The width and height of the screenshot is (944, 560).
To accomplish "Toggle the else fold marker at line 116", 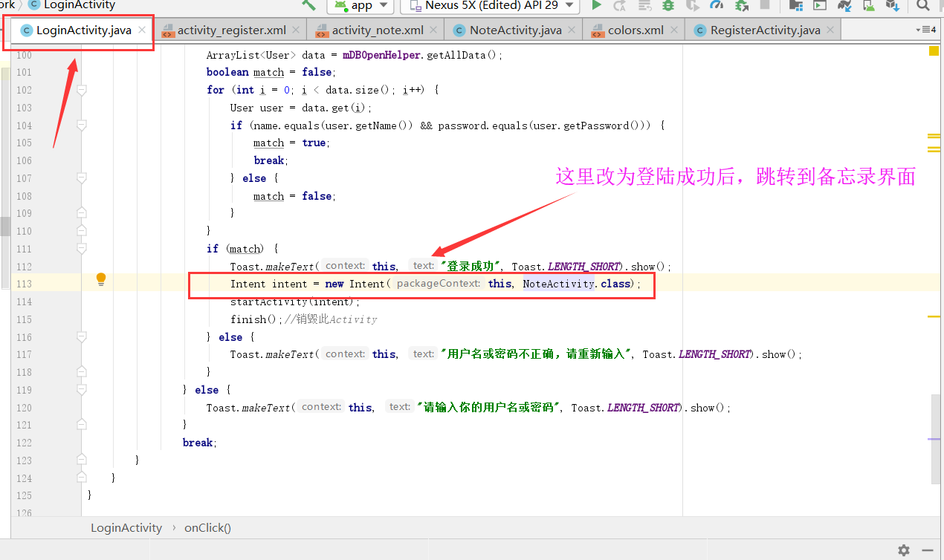I will (82, 337).
